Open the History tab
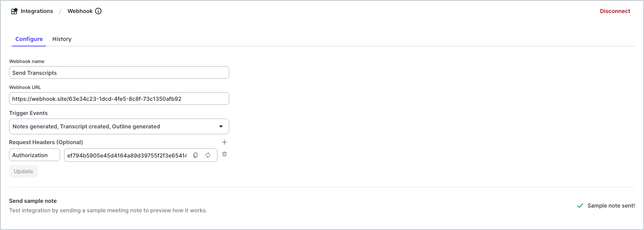Image resolution: width=644 pixels, height=230 pixels. point(62,39)
